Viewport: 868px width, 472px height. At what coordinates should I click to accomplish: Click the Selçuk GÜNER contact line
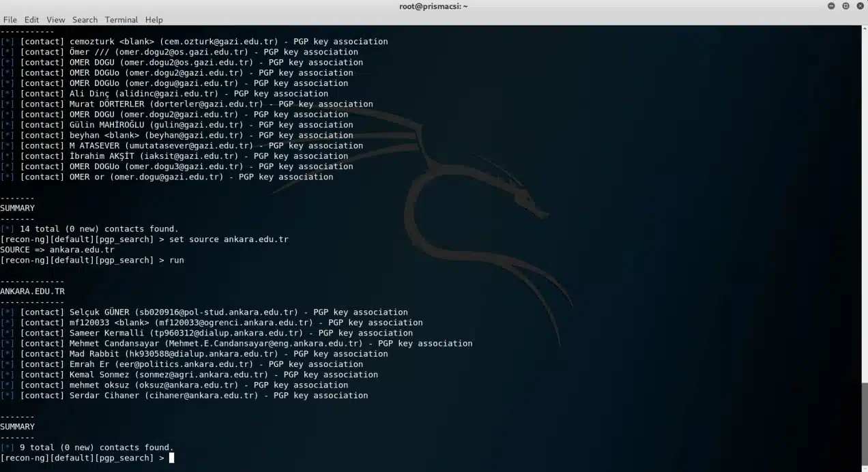(x=204, y=312)
